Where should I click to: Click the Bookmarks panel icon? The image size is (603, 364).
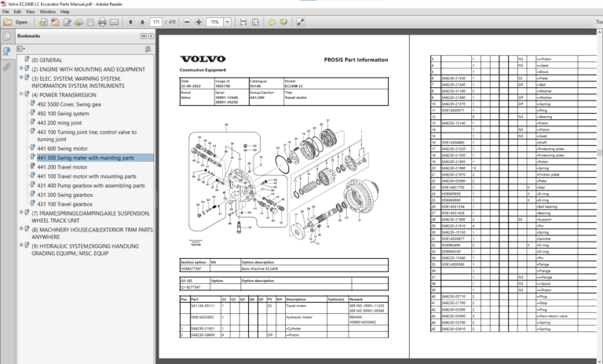[x=6, y=52]
